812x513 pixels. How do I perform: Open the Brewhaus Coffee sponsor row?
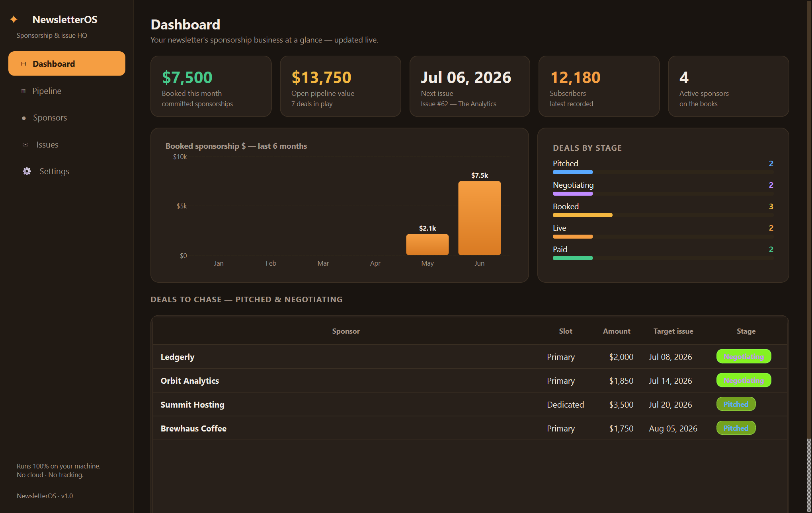pos(470,428)
